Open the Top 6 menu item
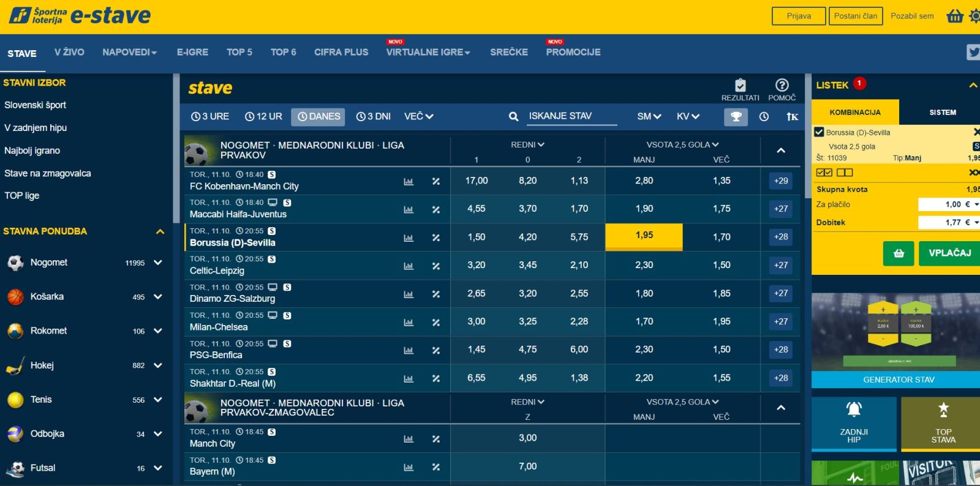 coord(283,52)
